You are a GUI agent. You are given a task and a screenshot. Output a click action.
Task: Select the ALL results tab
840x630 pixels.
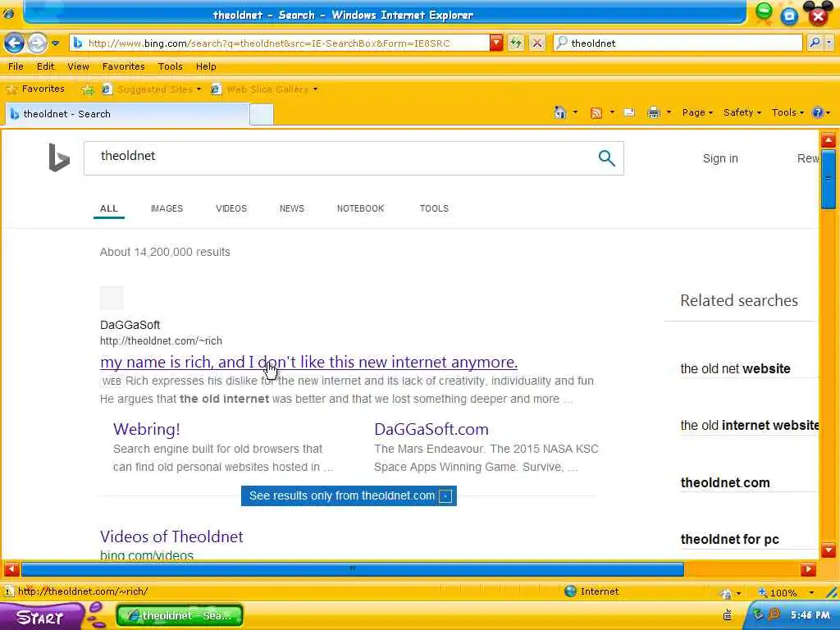(x=109, y=208)
